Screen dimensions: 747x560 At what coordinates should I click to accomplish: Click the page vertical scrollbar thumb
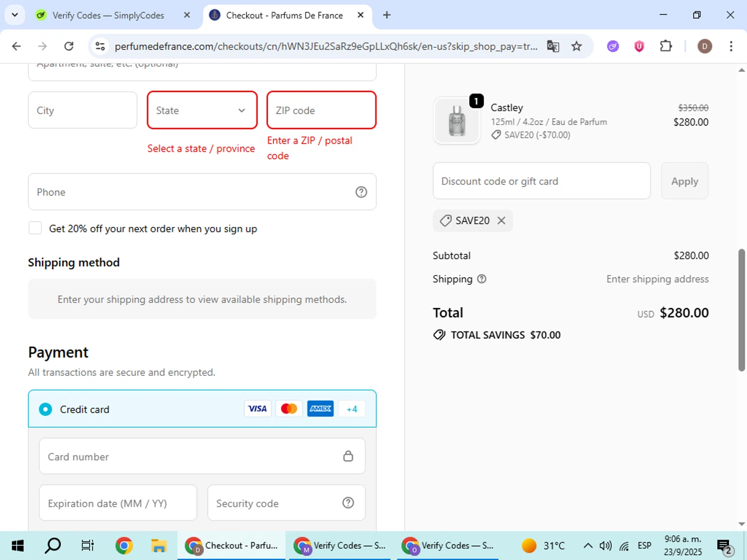742,310
